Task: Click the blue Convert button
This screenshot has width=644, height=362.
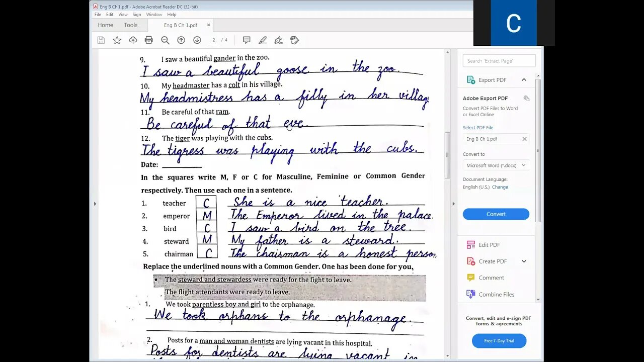Action: coord(496,214)
